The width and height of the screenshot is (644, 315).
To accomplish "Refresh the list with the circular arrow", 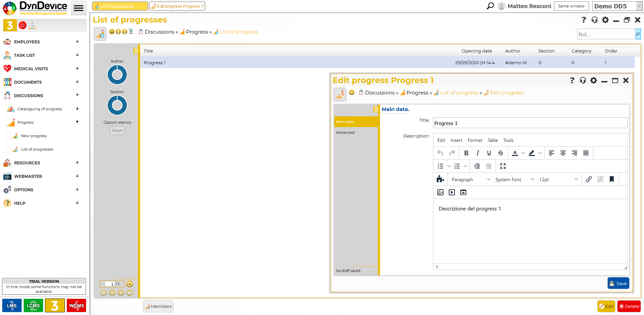I will [x=130, y=284].
